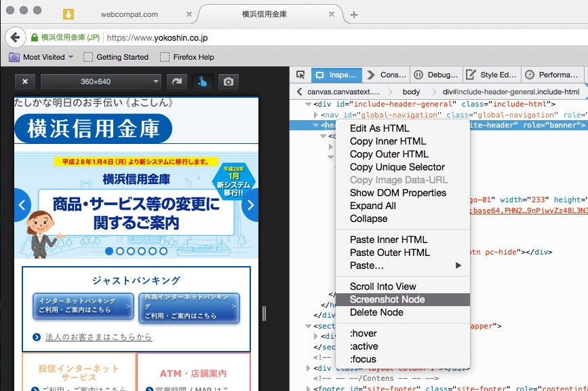Toggle the :focus pseudo-class

(x=403, y=359)
